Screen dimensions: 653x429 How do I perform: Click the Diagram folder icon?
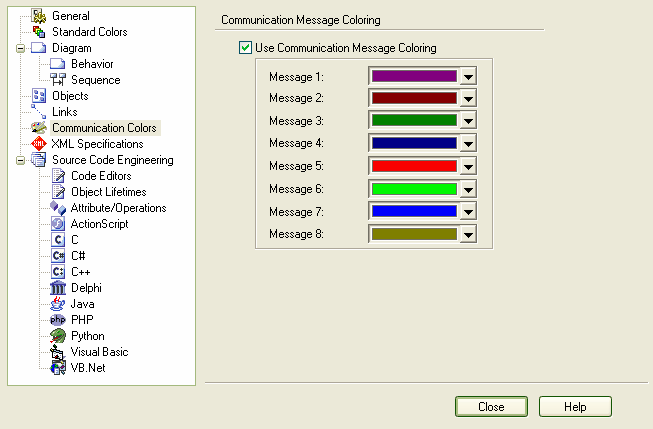pyautogui.click(x=39, y=48)
